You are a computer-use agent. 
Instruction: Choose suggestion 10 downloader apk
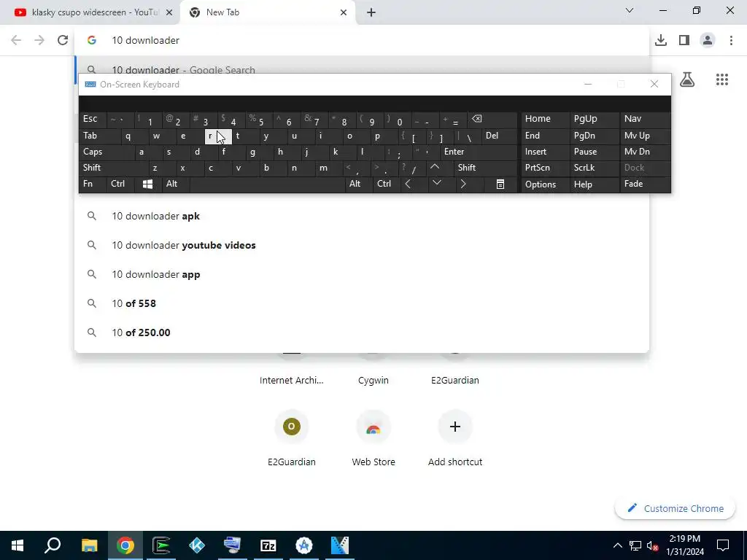click(362, 216)
